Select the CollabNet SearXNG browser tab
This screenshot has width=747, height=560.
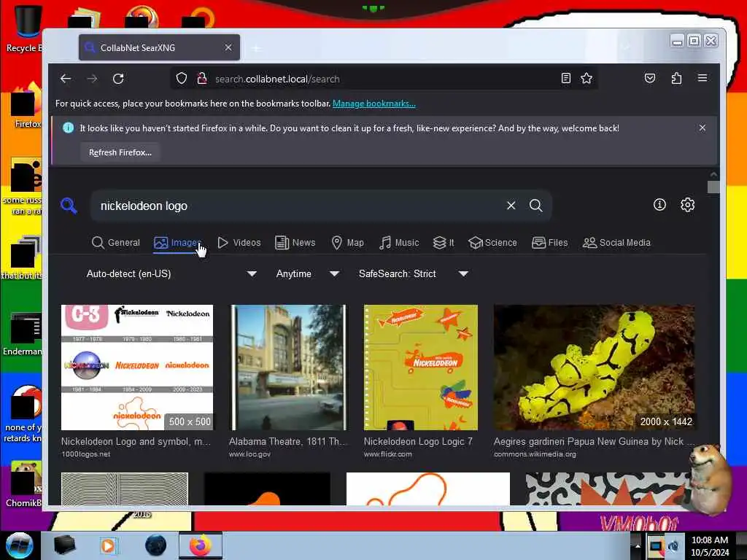[x=159, y=47]
